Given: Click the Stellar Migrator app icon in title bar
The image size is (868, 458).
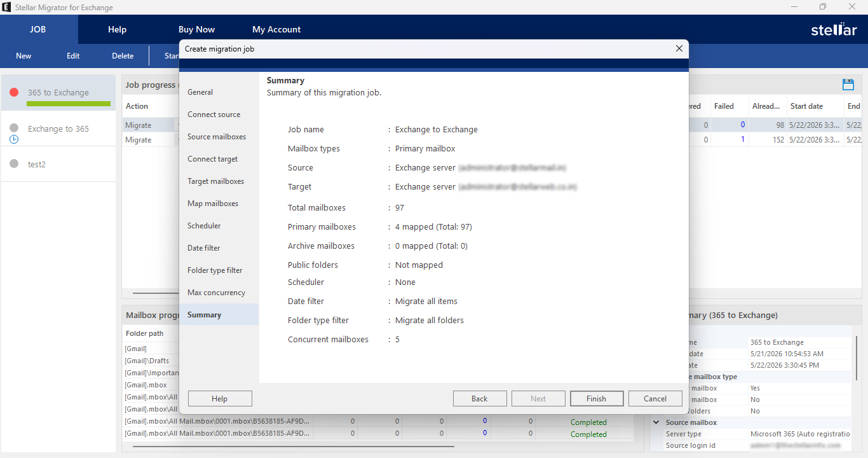Looking at the screenshot, I should [7, 7].
